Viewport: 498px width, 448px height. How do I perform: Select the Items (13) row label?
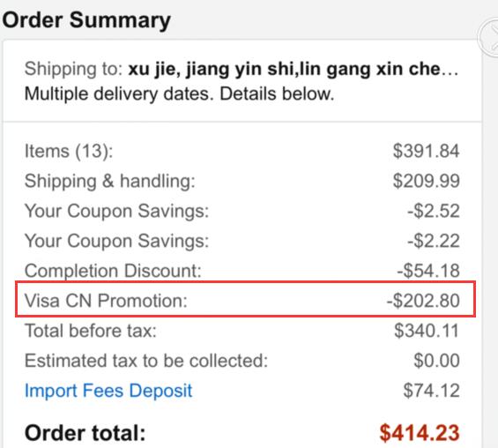coord(69,151)
